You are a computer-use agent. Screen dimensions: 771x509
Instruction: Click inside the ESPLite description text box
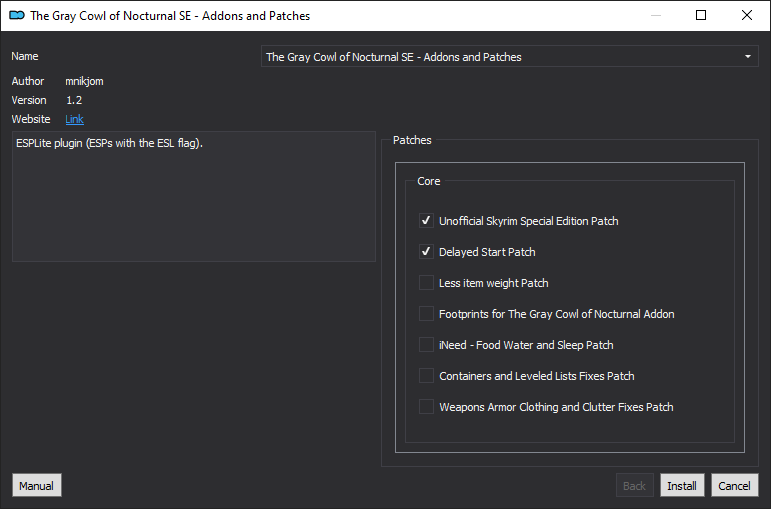(194, 196)
